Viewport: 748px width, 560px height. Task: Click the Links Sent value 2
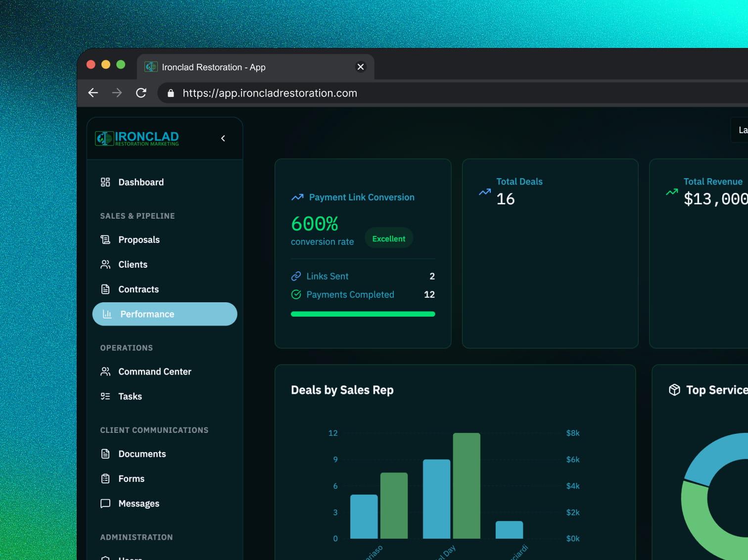click(x=432, y=276)
